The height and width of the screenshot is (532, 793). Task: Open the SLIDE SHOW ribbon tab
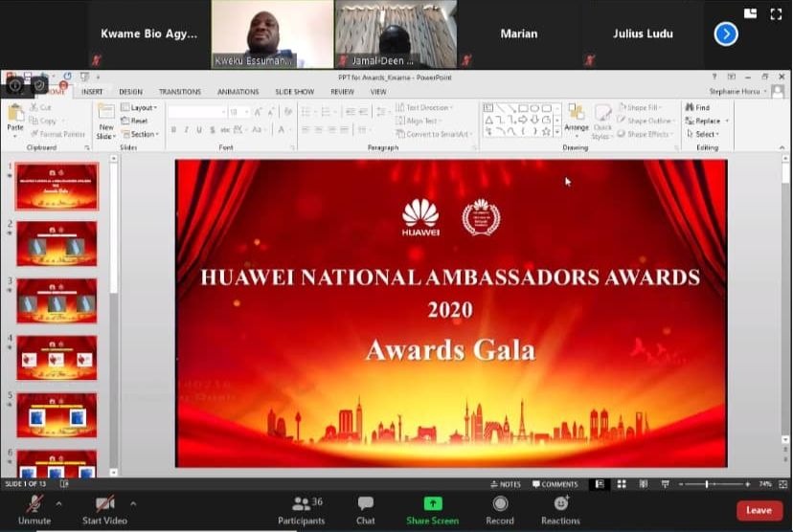tap(294, 92)
